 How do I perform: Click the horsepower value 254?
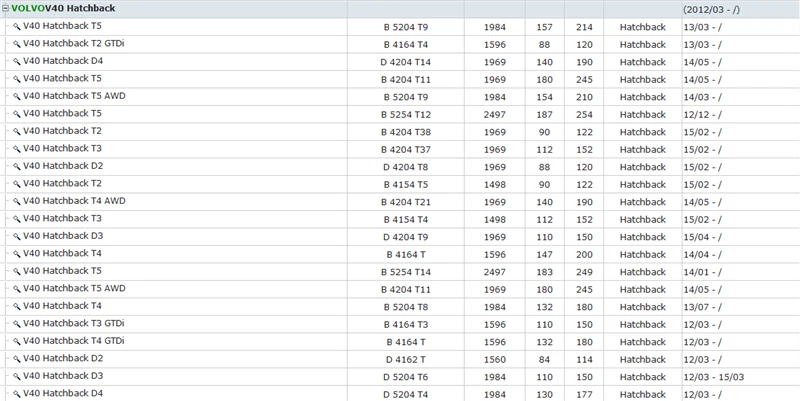pos(584,115)
